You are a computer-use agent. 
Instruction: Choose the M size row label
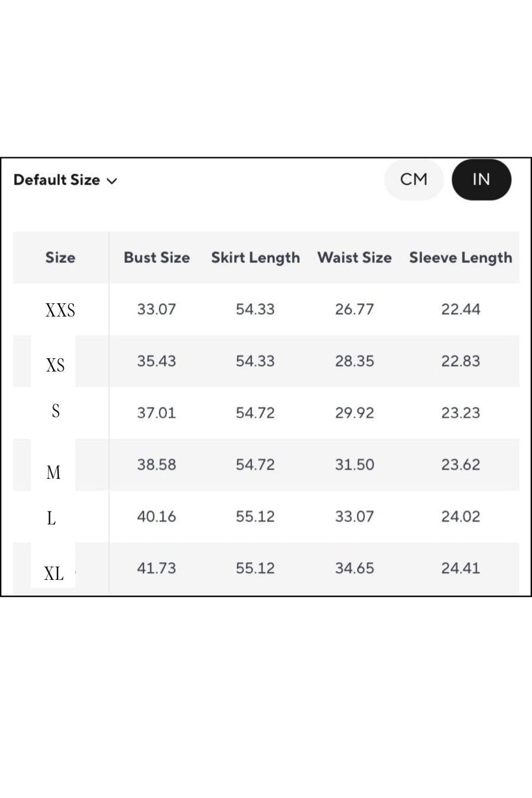pos(53,472)
